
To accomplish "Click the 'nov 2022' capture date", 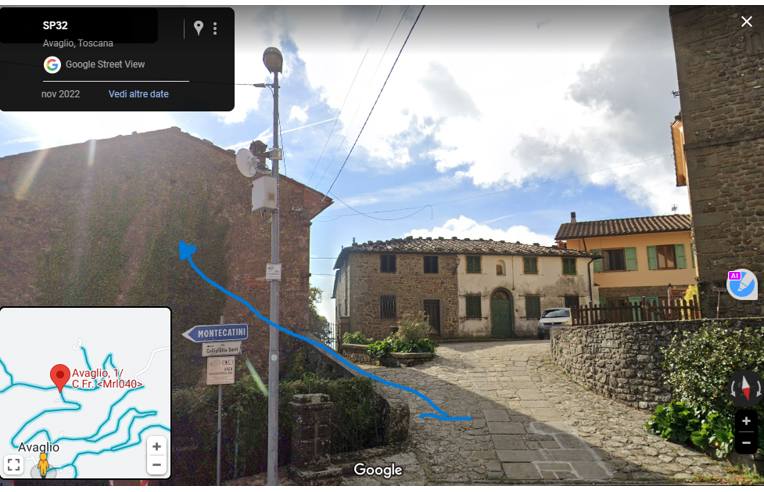I will click(x=60, y=94).
